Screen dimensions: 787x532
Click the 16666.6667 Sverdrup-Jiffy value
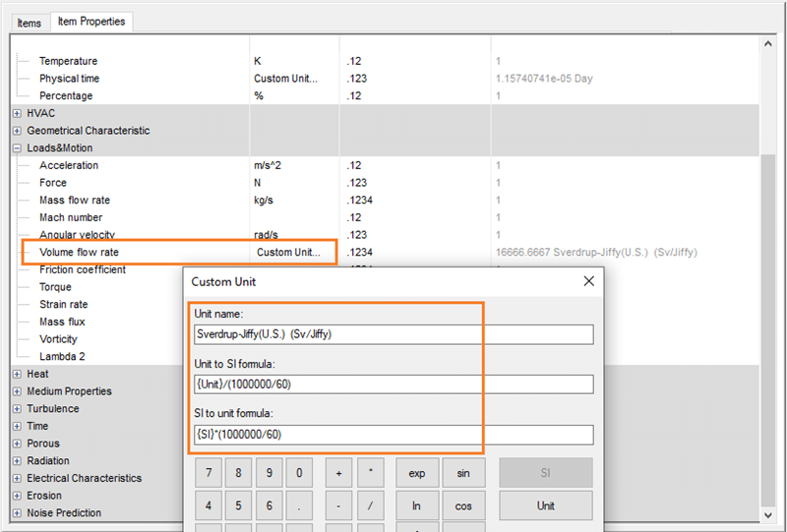pos(596,253)
